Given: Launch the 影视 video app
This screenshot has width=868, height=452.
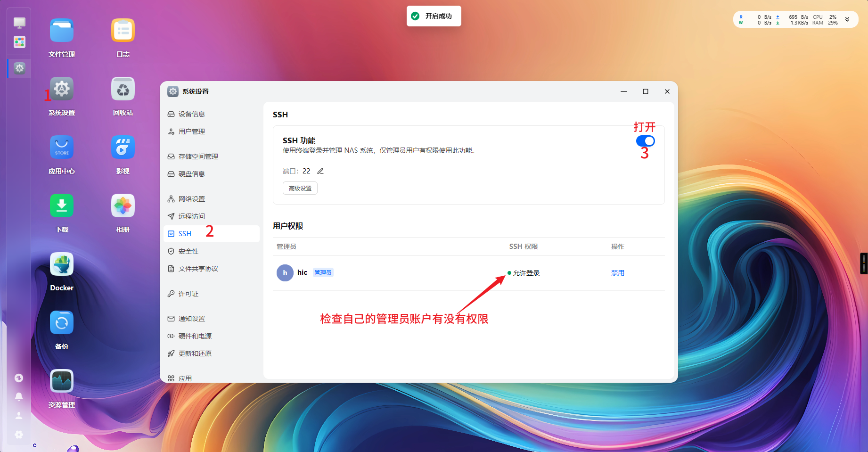Looking at the screenshot, I should point(123,148).
